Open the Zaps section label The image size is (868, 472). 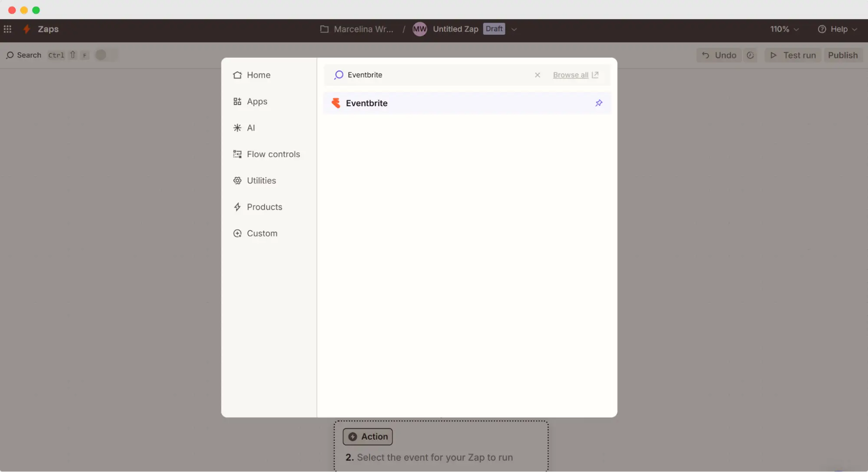click(x=48, y=29)
